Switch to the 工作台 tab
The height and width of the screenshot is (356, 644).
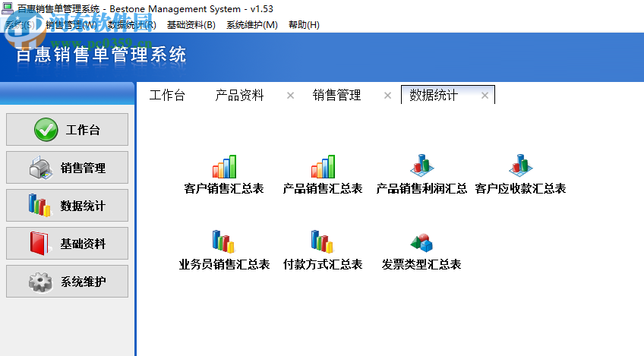coord(167,95)
